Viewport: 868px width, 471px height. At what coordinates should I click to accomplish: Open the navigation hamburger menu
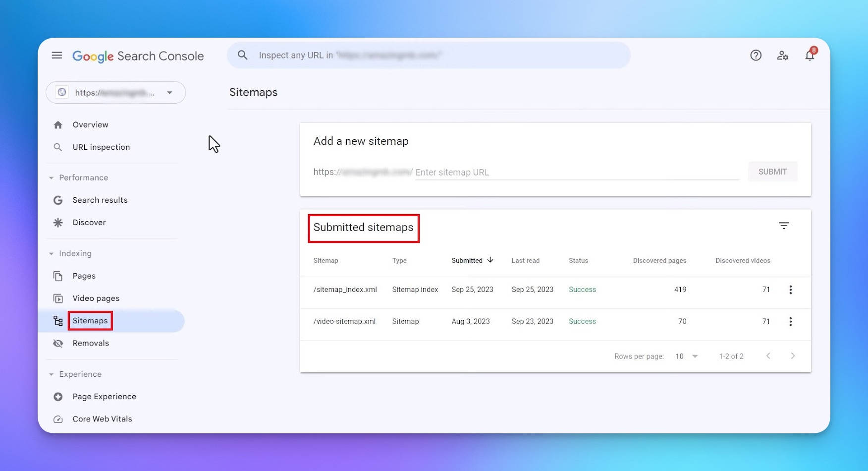pyautogui.click(x=56, y=55)
